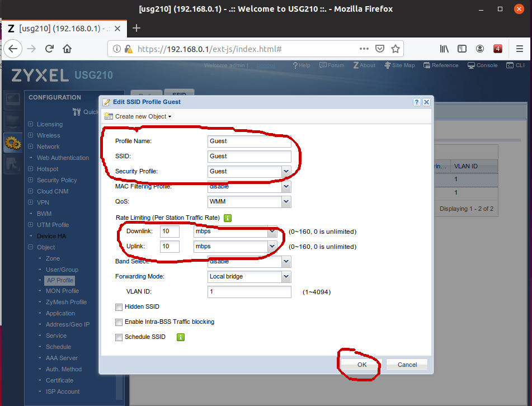Open the Maintenance sidebar icon

[x=12, y=164]
